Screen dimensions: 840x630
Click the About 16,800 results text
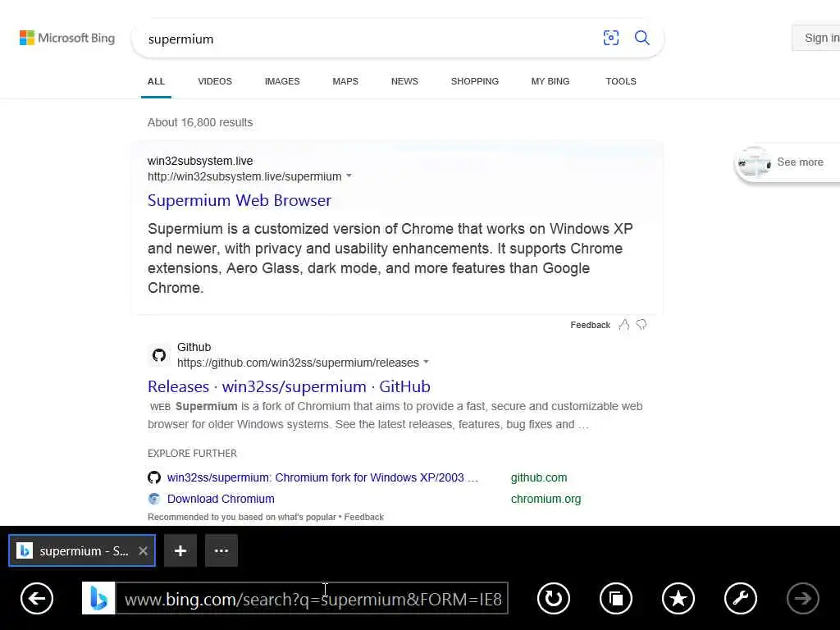tap(200, 122)
